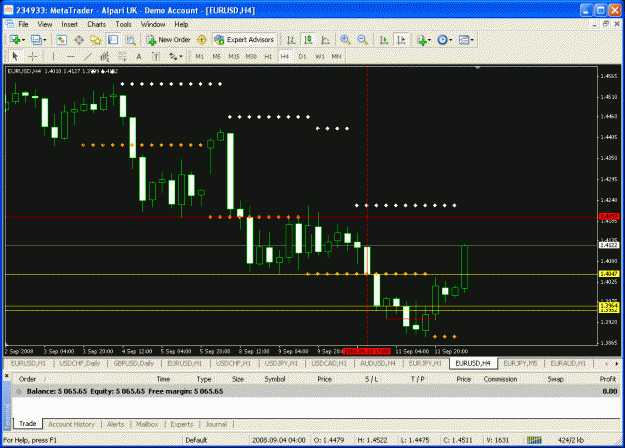The width and height of the screenshot is (625, 448).
Task: Switch timeframe to H1
Action: (x=268, y=57)
